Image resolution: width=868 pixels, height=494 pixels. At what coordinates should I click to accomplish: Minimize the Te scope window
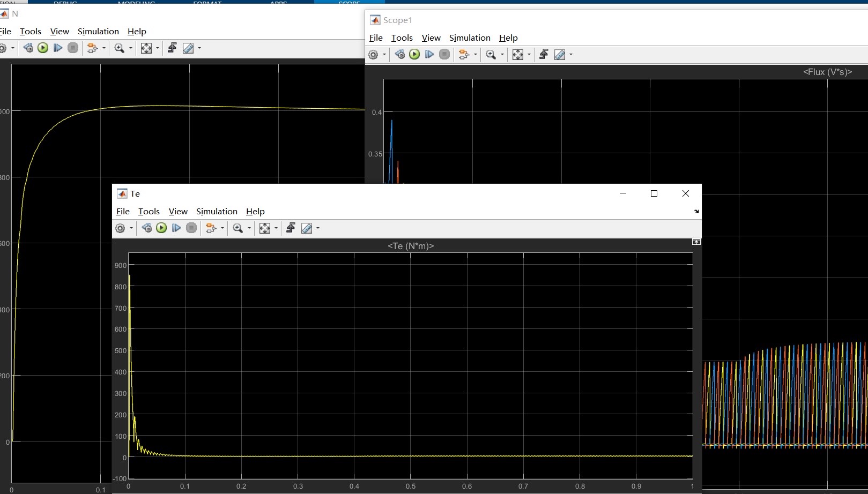(623, 193)
